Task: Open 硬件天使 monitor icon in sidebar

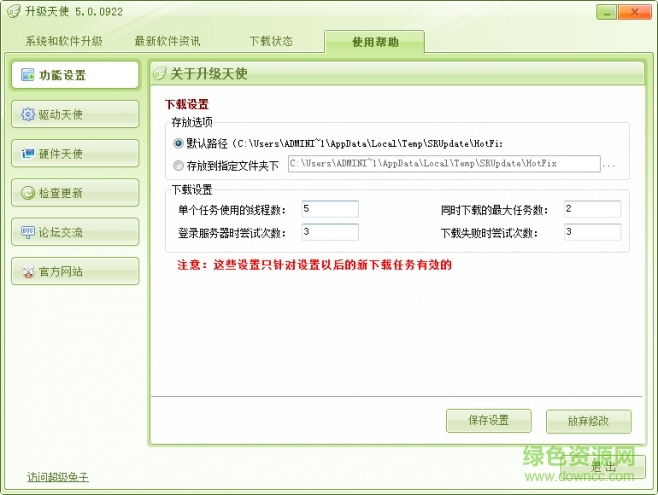Action: (x=27, y=153)
